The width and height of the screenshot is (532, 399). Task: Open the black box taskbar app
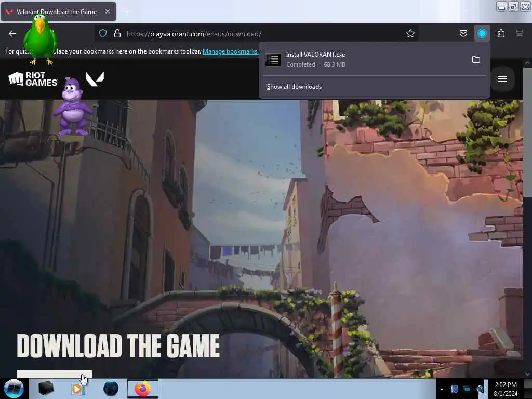46,389
